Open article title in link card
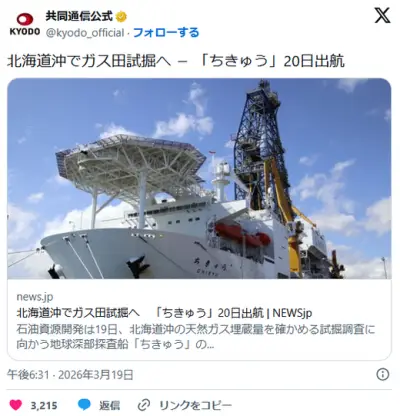The image size is (400, 416). click(164, 313)
